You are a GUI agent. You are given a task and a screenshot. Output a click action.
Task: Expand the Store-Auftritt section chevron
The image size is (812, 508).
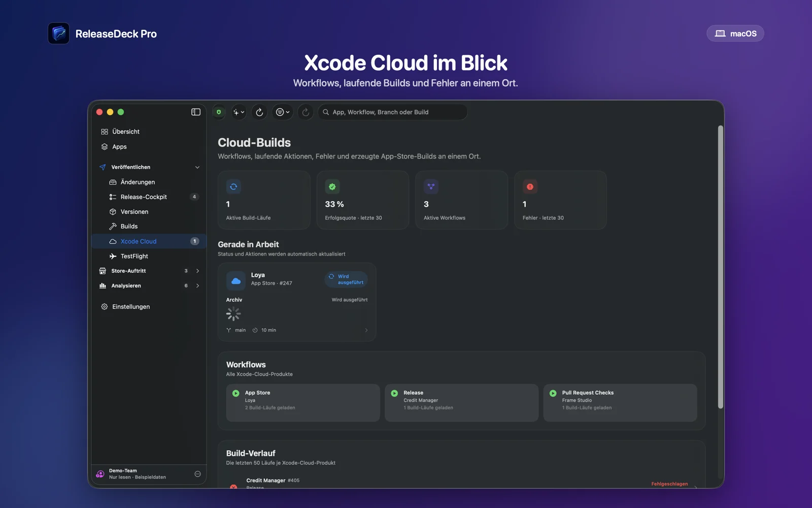coord(197,271)
